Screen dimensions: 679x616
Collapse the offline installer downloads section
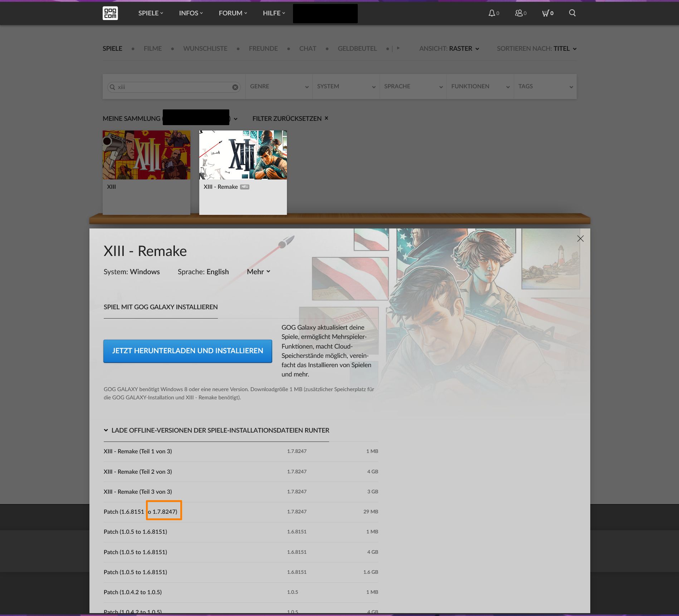pyautogui.click(x=216, y=430)
